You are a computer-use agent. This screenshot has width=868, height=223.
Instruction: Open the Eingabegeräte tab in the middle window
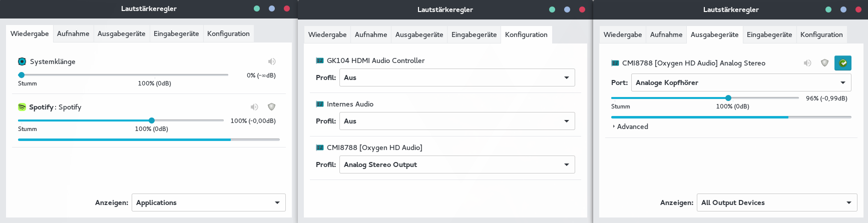474,34
